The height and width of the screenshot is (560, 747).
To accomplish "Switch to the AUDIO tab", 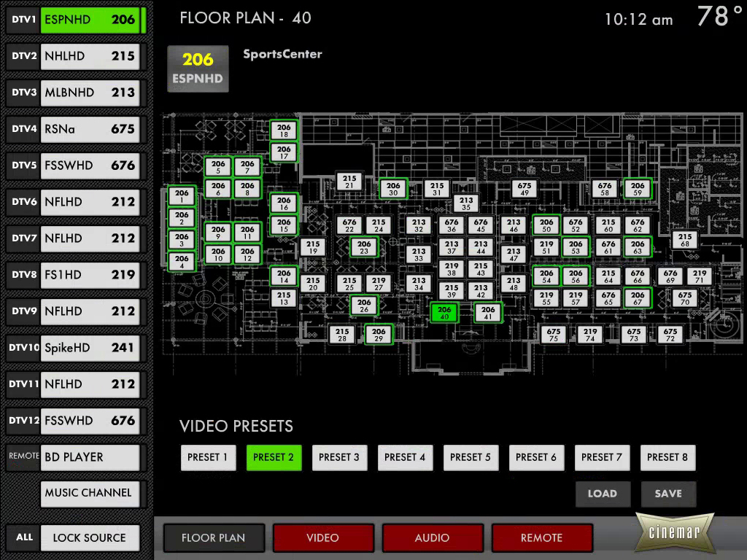I will click(433, 538).
